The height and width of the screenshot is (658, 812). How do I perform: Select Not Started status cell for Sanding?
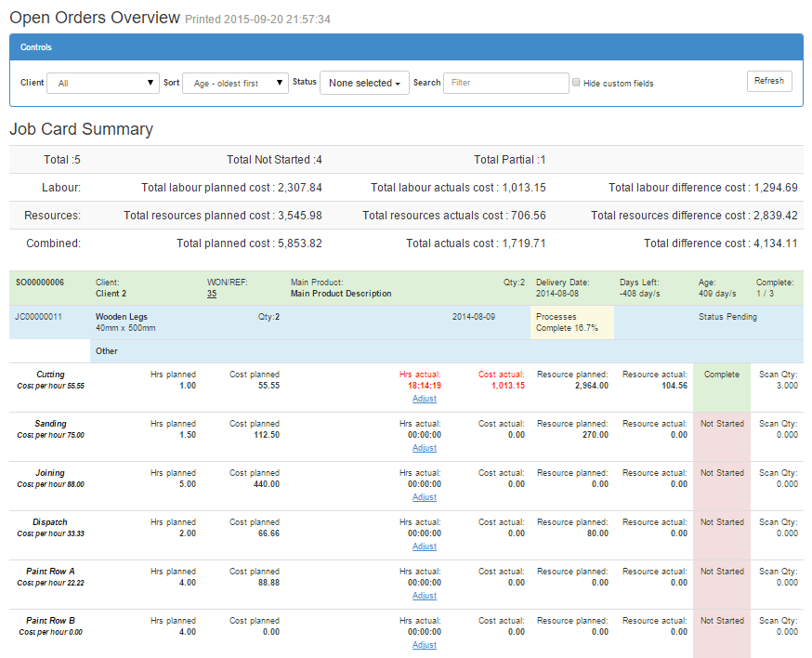pos(721,436)
